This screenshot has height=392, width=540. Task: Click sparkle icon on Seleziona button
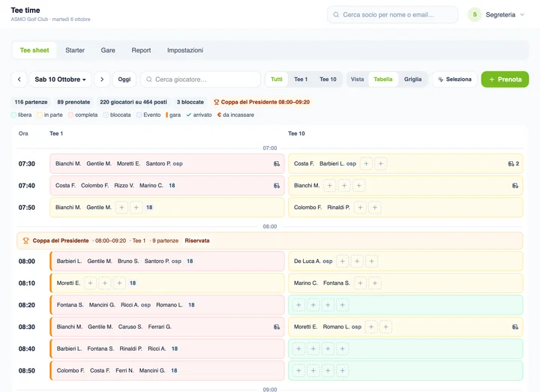pyautogui.click(x=440, y=79)
